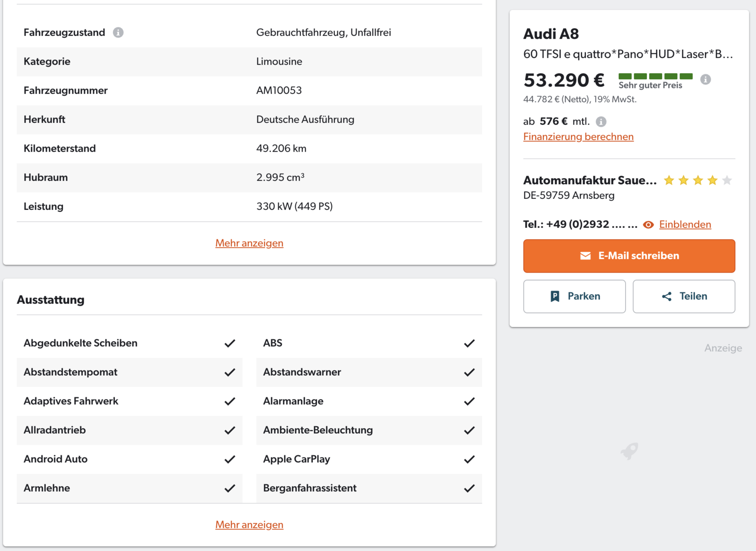Click the rocket ad placeholder icon
Image resolution: width=756 pixels, height=551 pixels.
click(629, 451)
